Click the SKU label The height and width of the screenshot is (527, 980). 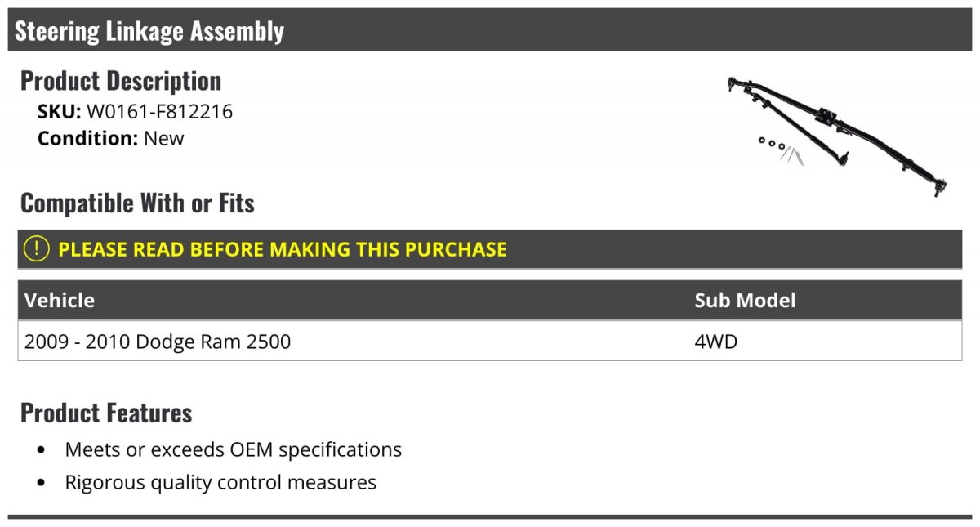click(60, 112)
